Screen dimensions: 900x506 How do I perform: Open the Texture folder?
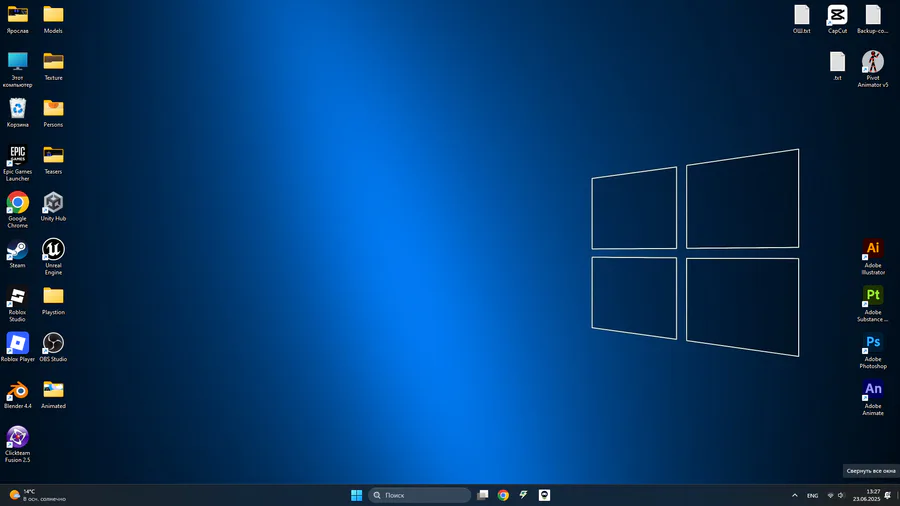(x=53, y=67)
